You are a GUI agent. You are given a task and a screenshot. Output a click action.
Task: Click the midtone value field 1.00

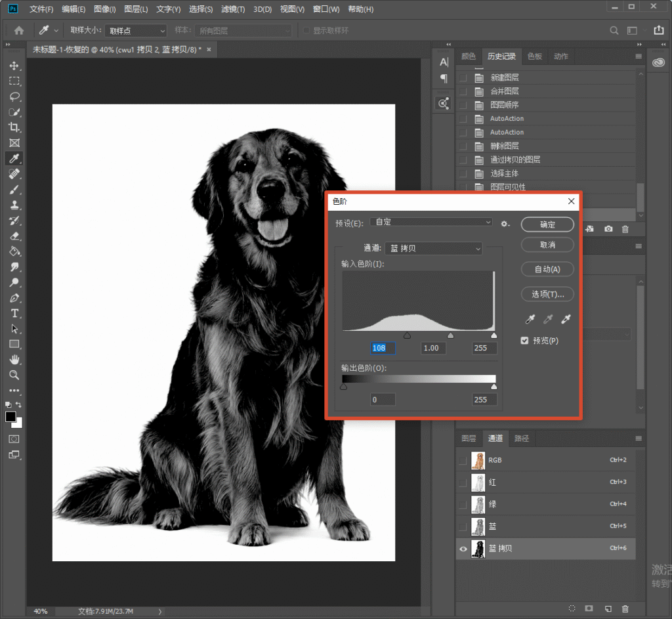tap(433, 348)
